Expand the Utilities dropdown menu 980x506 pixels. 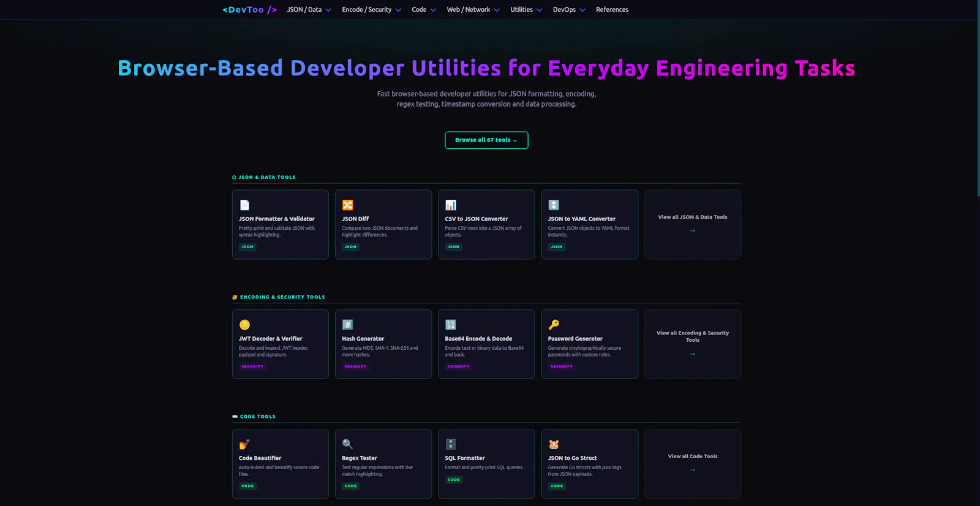pos(526,10)
